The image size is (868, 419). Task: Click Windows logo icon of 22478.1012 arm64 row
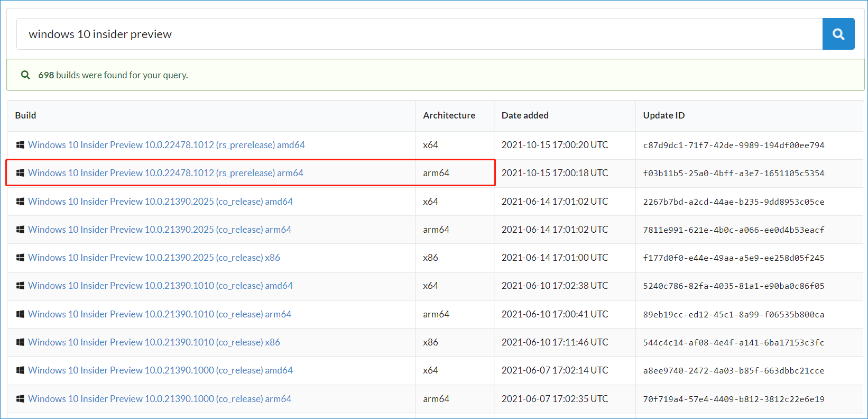coord(20,173)
